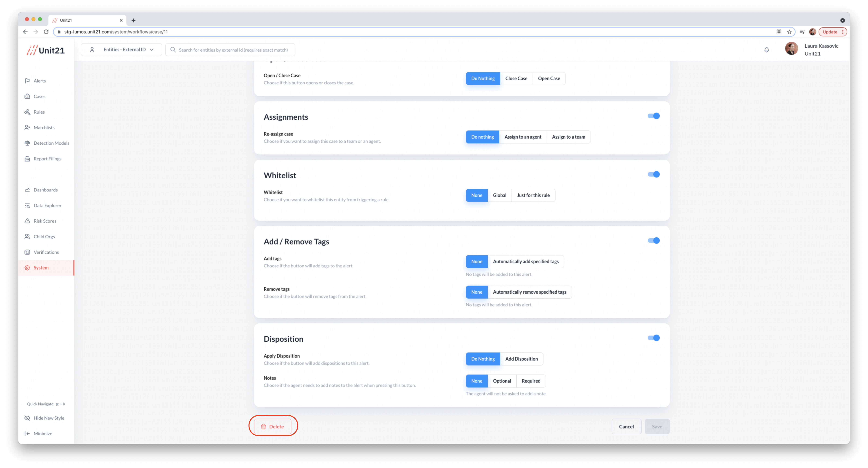
Task: Select None for Whitelist
Action: 476,195
